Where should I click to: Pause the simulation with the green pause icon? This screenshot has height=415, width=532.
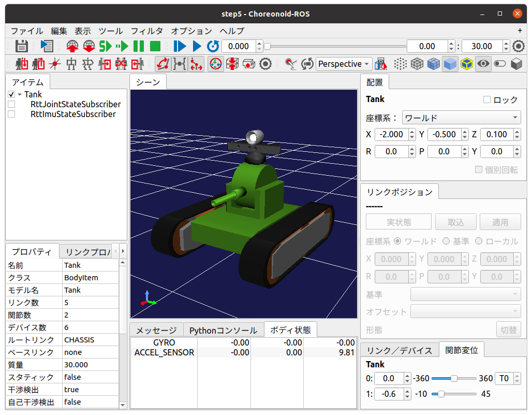click(138, 46)
